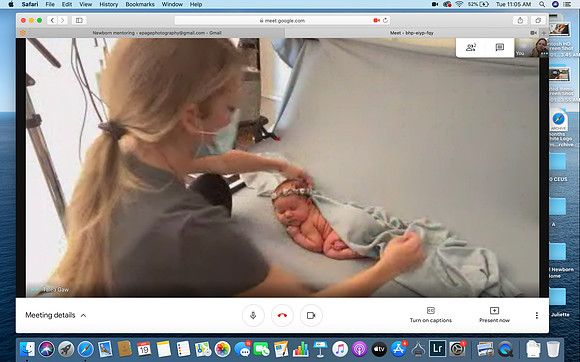Screen dimensions: 580x362
Task: Turn on captions
Action: tap(431, 315)
